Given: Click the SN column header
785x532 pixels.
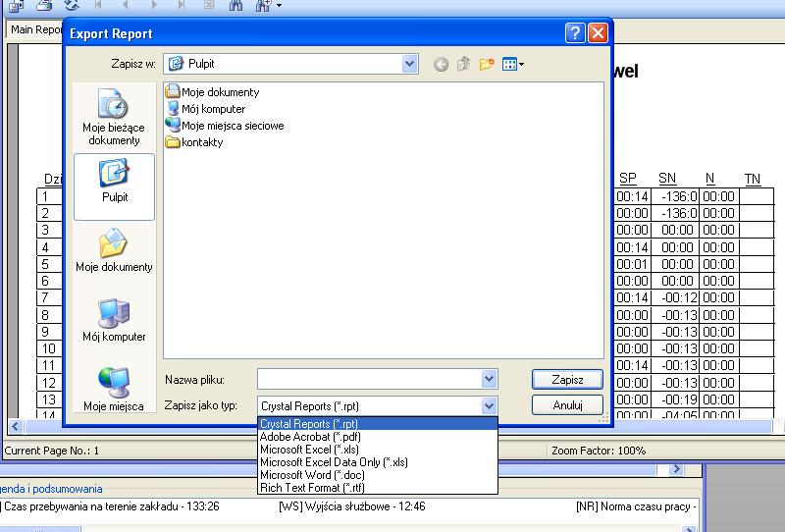Looking at the screenshot, I should click(x=667, y=179).
